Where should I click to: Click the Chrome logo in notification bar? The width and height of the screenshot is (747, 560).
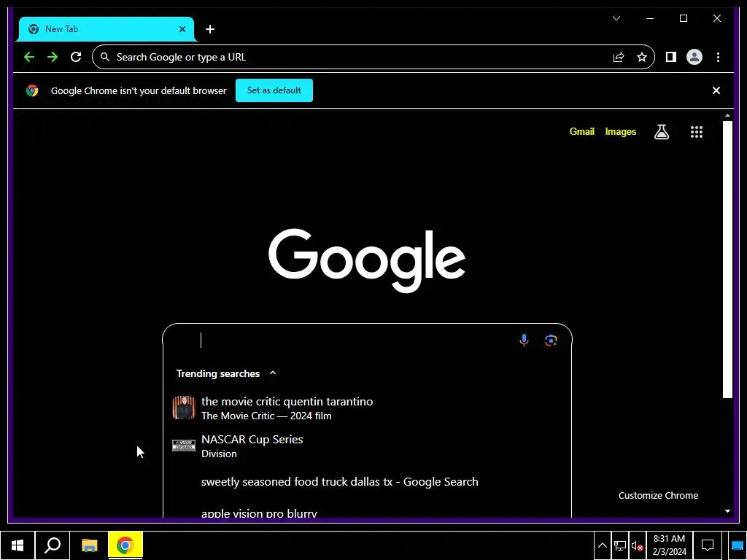(32, 90)
